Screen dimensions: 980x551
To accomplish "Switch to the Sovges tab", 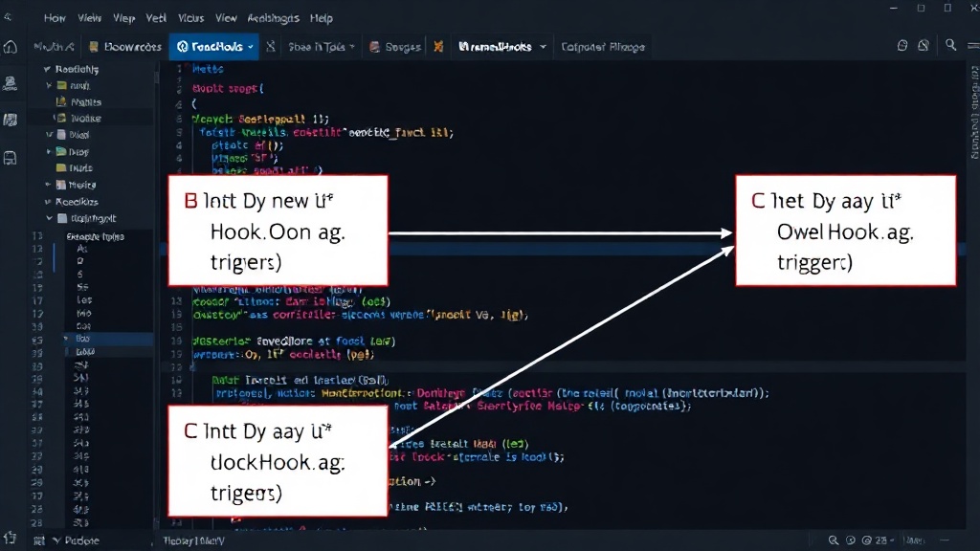I will click(395, 47).
